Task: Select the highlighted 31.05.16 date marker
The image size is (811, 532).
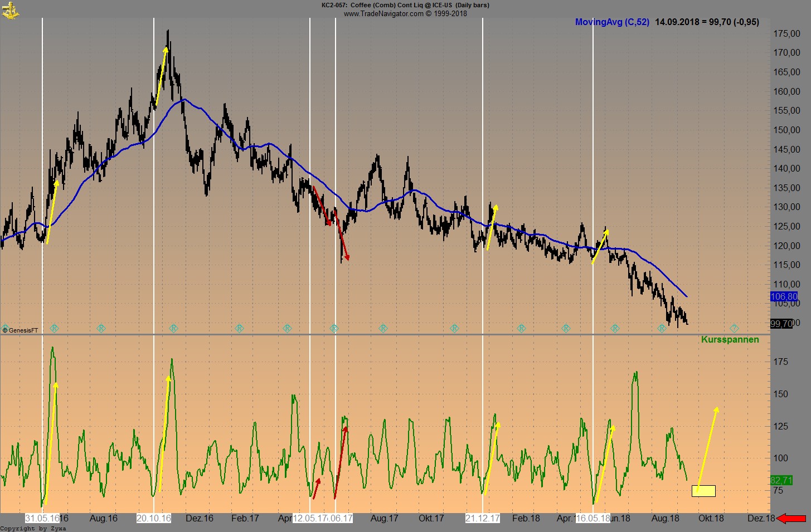Action: point(42,518)
